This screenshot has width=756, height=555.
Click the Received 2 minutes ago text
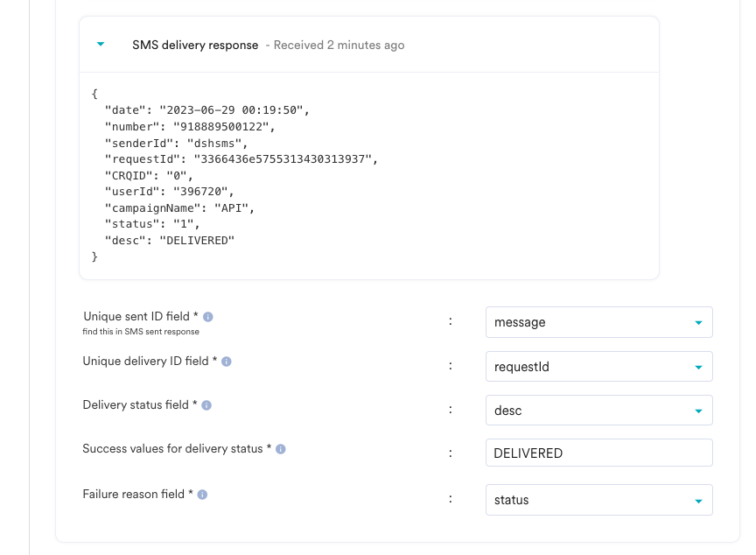click(338, 45)
